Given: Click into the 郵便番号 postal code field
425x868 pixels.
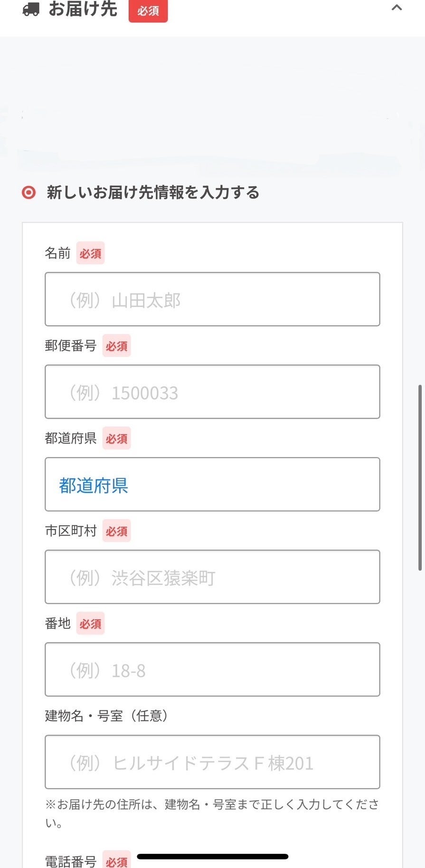Looking at the screenshot, I should pos(212,392).
